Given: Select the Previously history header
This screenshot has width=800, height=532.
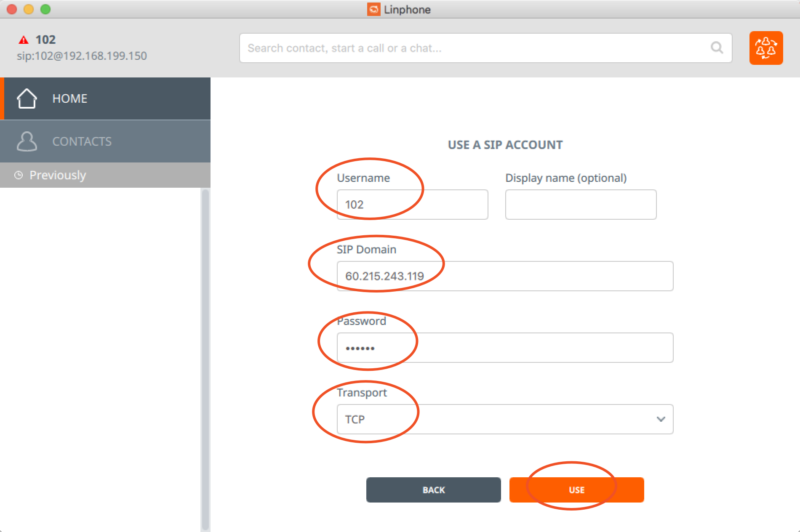Looking at the screenshot, I should coord(105,175).
